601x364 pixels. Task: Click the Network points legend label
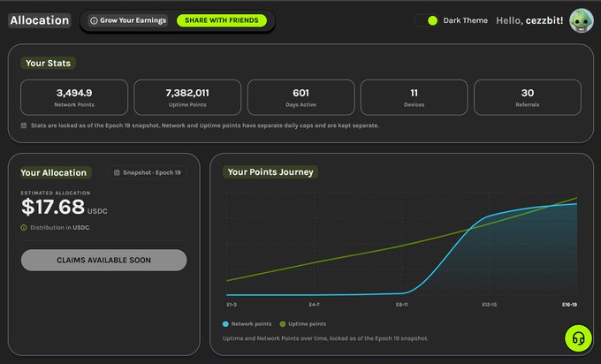[251, 324]
